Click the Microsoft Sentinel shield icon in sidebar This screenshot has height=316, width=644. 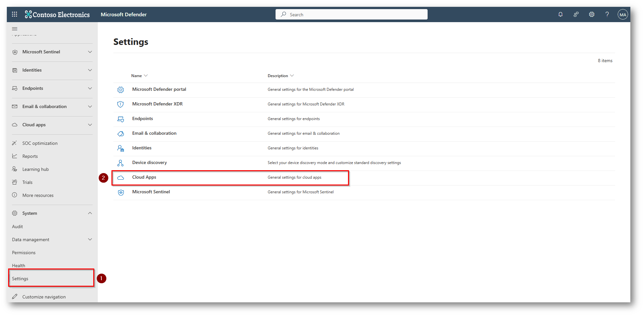point(15,52)
